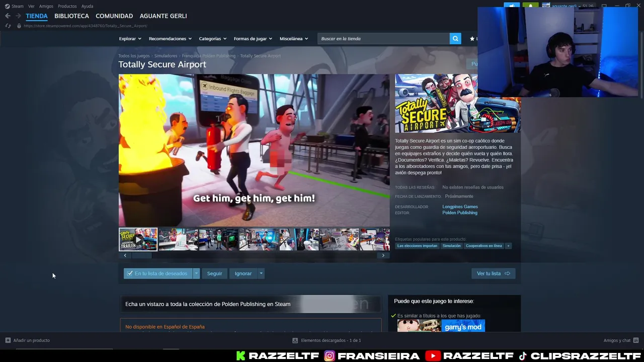The width and height of the screenshot is (644, 362).
Task: Click the Ver tu lista button
Action: click(x=493, y=274)
